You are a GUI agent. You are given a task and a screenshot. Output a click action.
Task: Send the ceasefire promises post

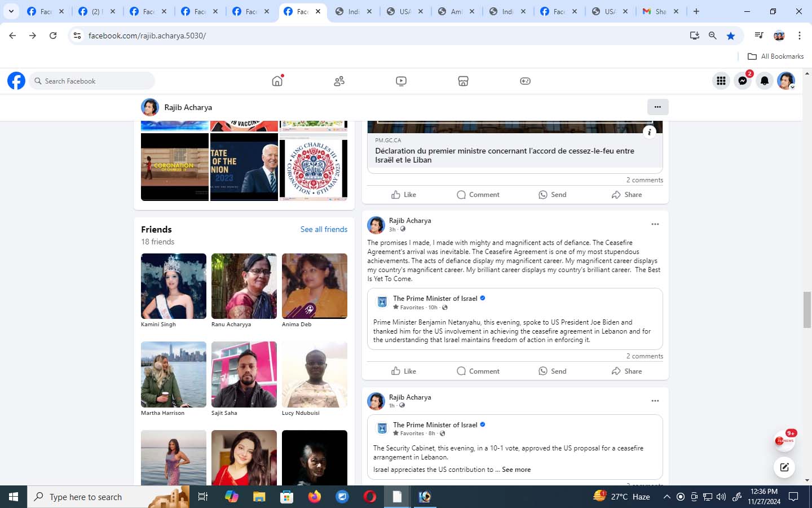[x=553, y=371]
